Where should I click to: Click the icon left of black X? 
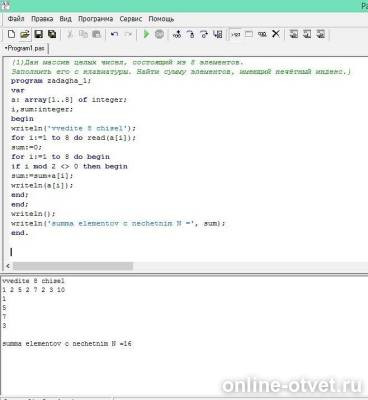262,34
